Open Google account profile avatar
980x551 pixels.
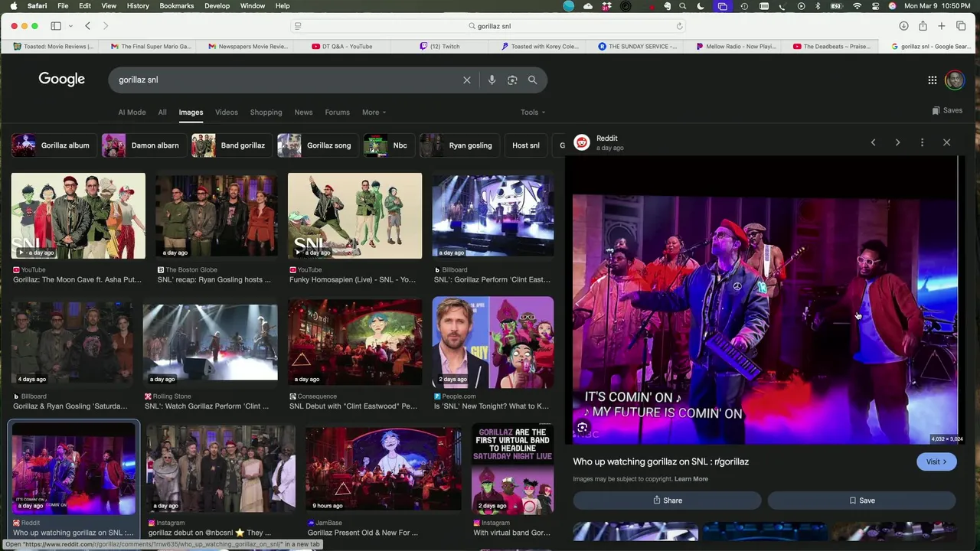click(x=954, y=80)
